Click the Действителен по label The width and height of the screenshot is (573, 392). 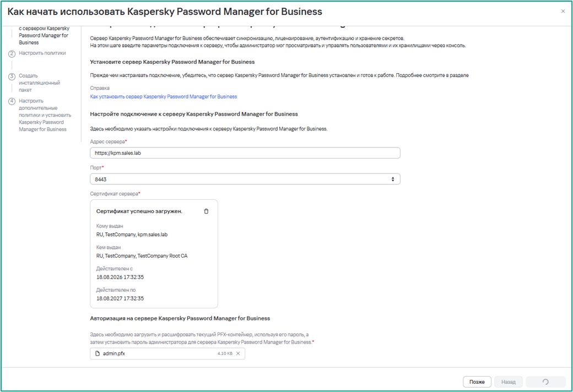(x=116, y=290)
